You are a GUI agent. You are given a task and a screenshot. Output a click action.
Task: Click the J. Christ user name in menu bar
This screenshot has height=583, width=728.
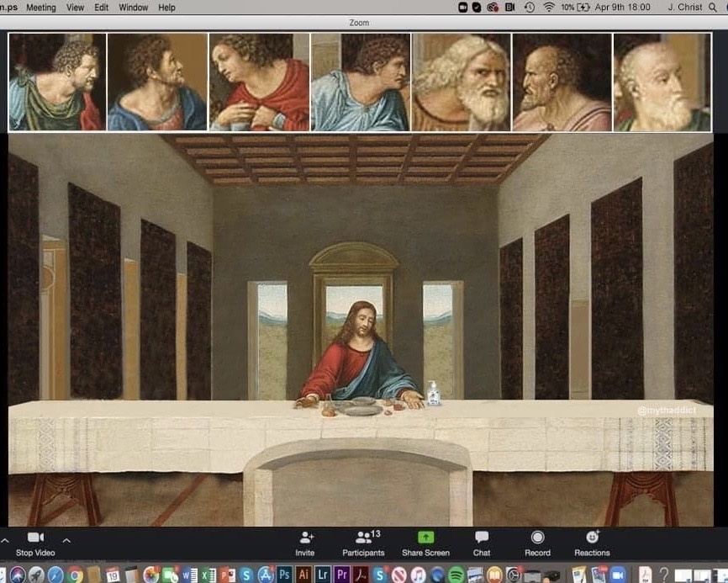[683, 7]
